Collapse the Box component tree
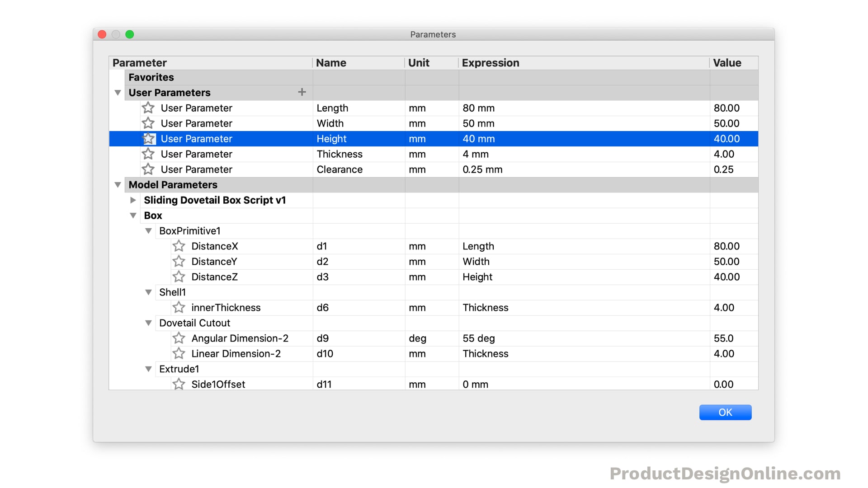Screen dimensions: 868x488 click(133, 216)
